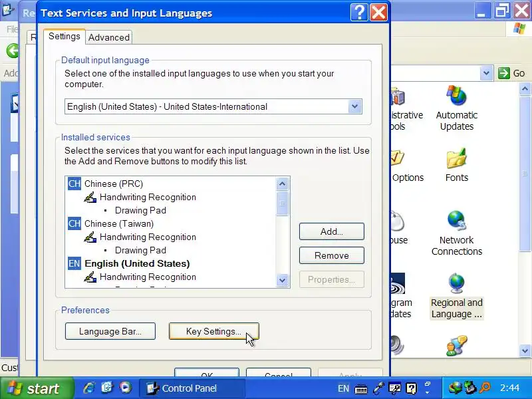532x399 pixels.
Task: Click the Remove button
Action: [331, 255]
